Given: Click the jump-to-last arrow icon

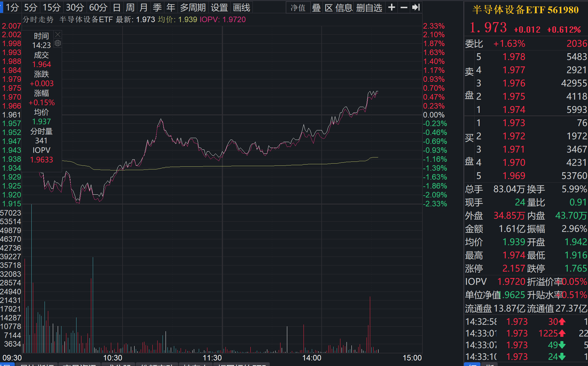Looking at the screenshot, I should click(x=416, y=7).
